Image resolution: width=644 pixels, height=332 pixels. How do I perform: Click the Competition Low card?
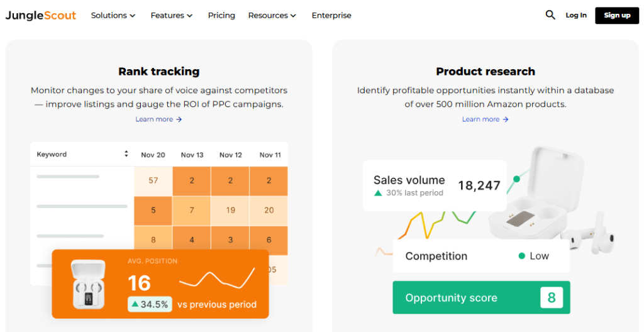pos(481,256)
